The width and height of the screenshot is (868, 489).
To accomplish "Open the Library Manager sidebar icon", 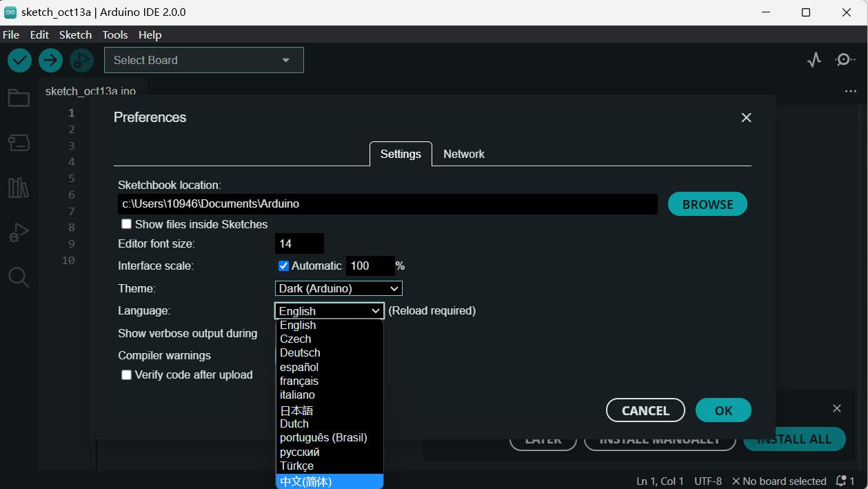I will 19,188.
